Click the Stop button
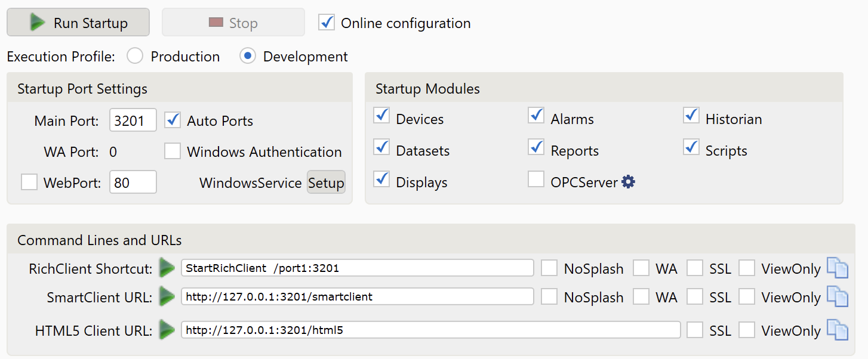The height and width of the screenshot is (359, 868). click(233, 23)
